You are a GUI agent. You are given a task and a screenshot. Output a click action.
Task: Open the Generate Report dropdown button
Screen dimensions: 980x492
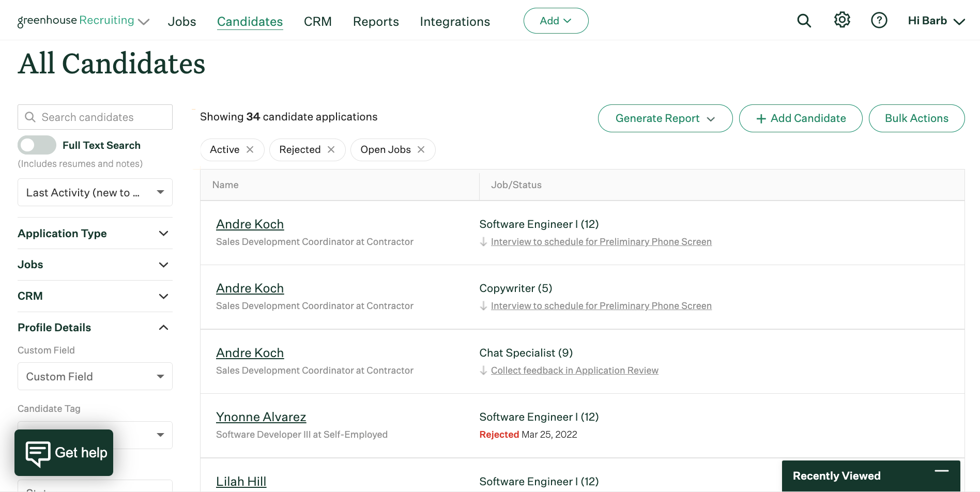665,118
